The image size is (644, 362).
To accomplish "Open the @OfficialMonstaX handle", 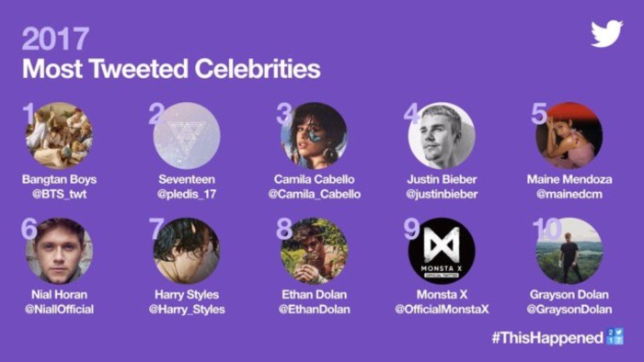I will point(442,309).
